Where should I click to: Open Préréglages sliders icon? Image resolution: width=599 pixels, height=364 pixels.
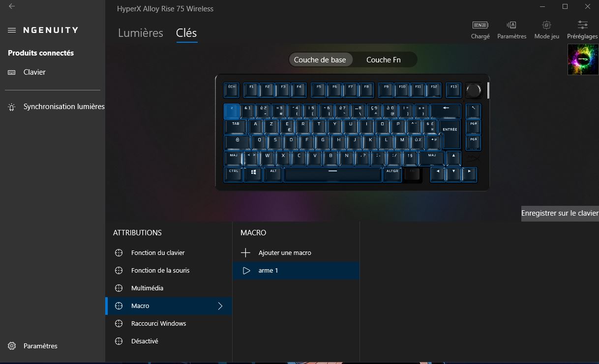[583, 25]
